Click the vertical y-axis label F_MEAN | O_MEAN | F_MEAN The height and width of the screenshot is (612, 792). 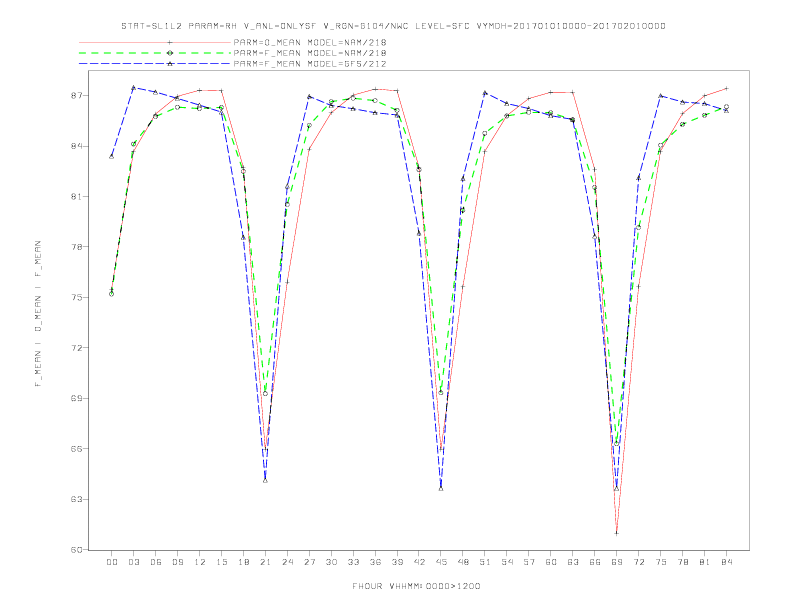(38, 314)
